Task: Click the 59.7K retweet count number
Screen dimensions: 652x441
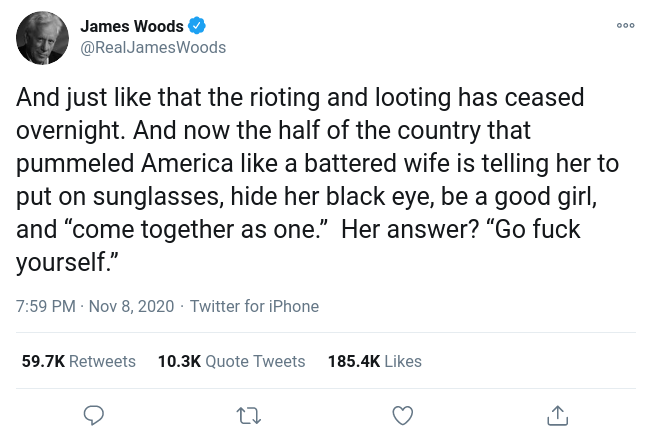Action: click(x=43, y=361)
